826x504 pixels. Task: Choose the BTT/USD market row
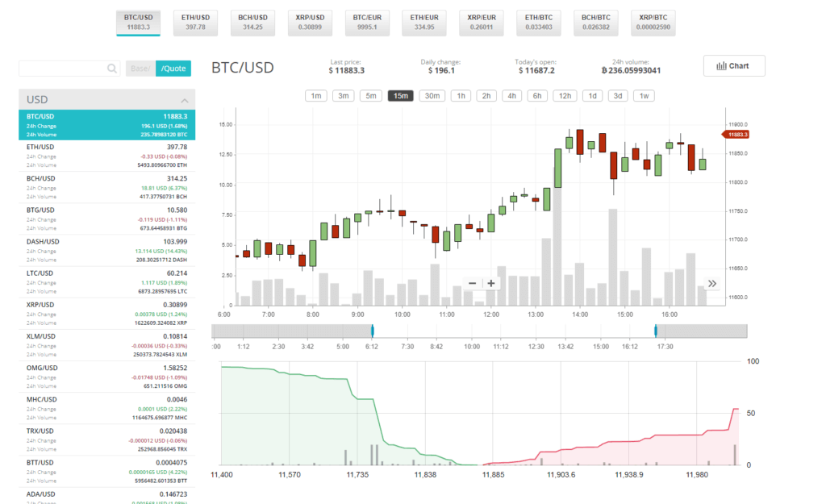tap(107, 472)
